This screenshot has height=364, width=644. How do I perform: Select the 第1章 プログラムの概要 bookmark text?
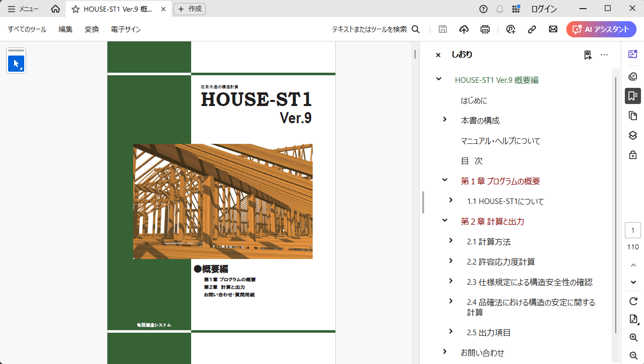click(x=500, y=181)
